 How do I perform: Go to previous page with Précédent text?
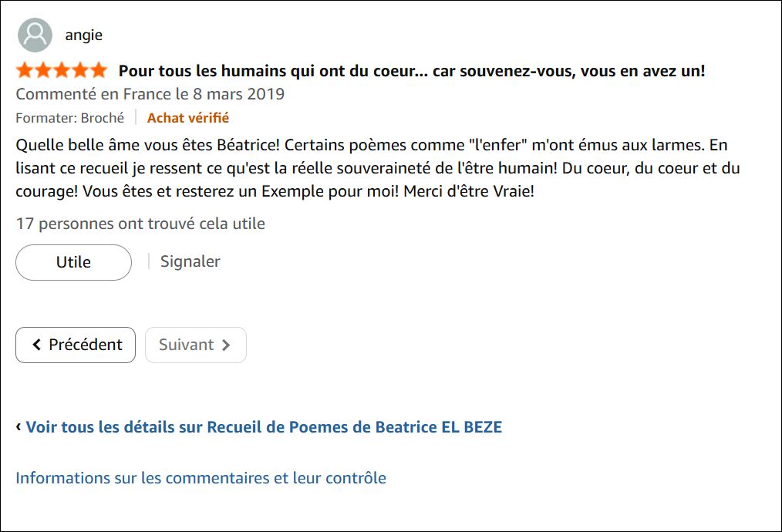pyautogui.click(x=85, y=345)
